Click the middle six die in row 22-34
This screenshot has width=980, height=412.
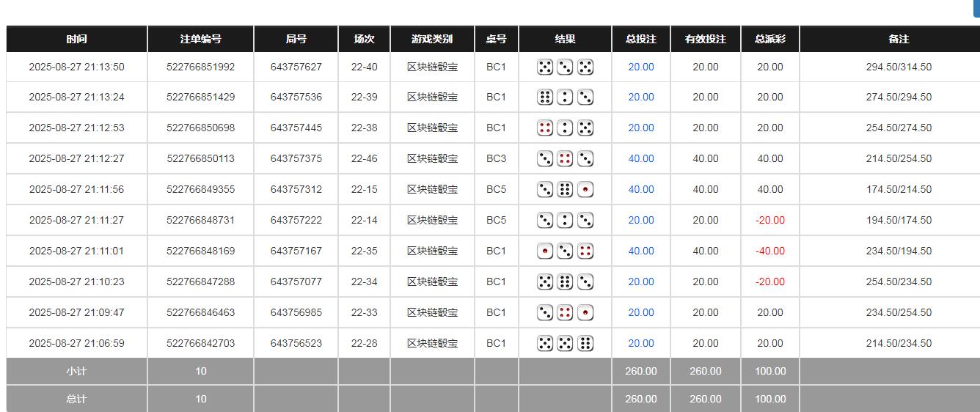click(x=565, y=282)
